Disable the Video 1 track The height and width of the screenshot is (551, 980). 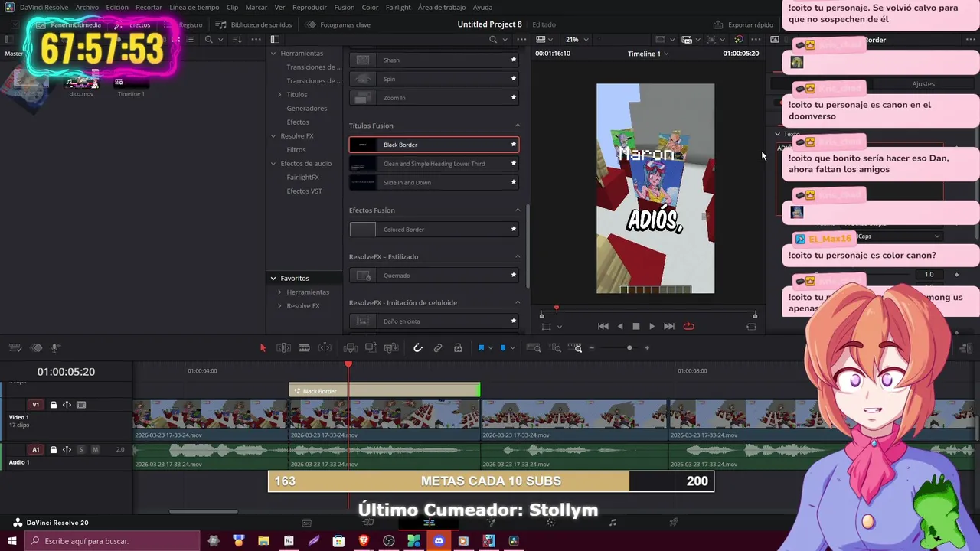click(x=81, y=405)
